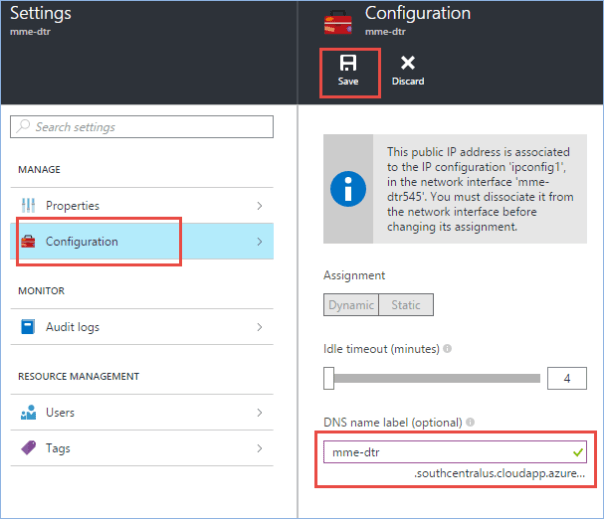Expand Properties using its chevron arrow
The width and height of the screenshot is (604, 519).
coord(260,206)
